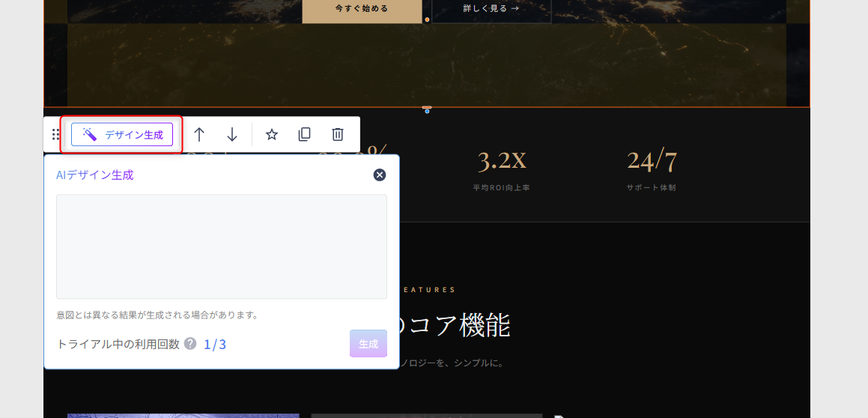This screenshot has width=868, height=418.
Task: Click the 1/3 trial usage counter
Action: point(215,345)
